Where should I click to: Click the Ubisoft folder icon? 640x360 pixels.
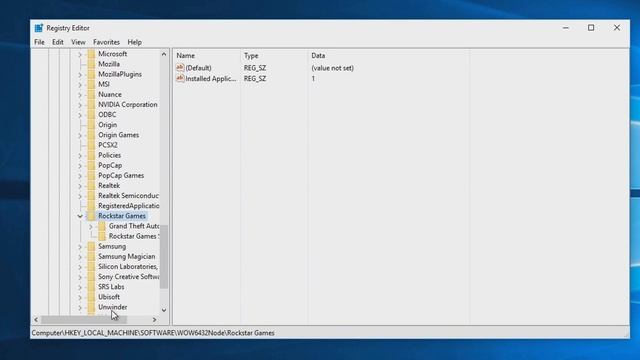pyautogui.click(x=91, y=297)
